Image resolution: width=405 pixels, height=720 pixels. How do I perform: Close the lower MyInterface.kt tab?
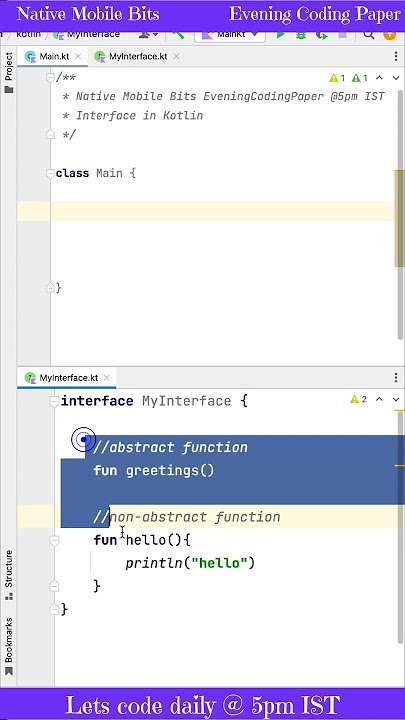[x=107, y=378]
